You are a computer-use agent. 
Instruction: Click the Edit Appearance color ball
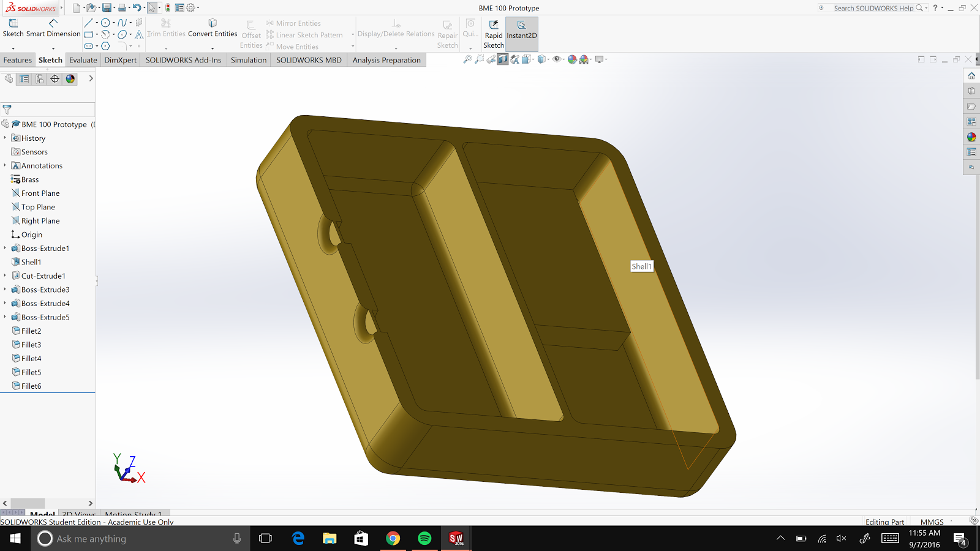coord(572,59)
